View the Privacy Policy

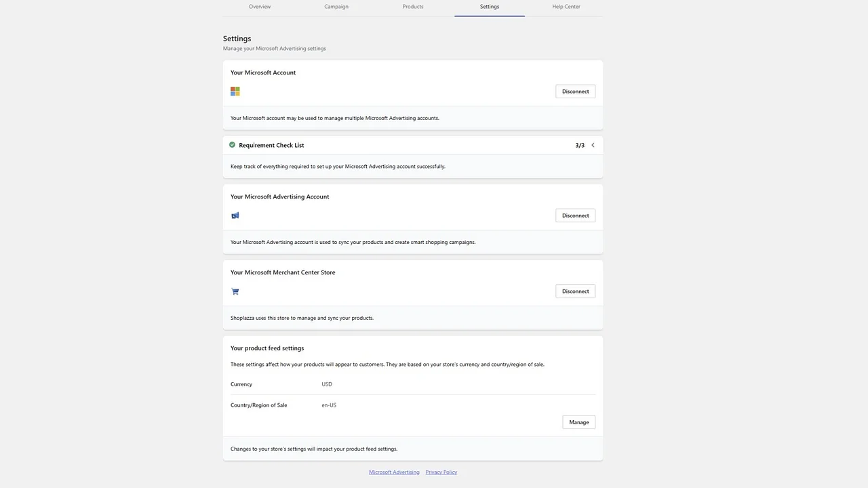(x=441, y=472)
